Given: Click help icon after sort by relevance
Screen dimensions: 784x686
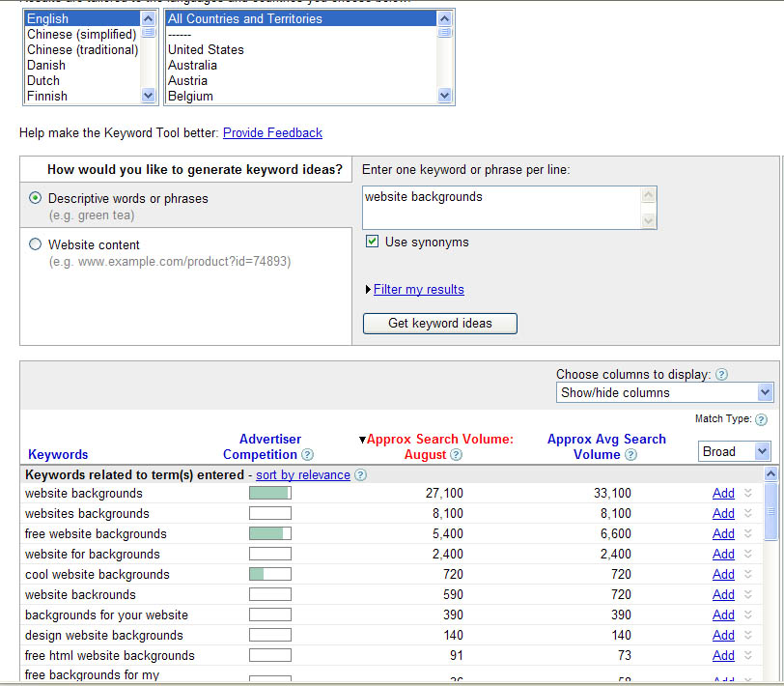Looking at the screenshot, I should 360,475.
